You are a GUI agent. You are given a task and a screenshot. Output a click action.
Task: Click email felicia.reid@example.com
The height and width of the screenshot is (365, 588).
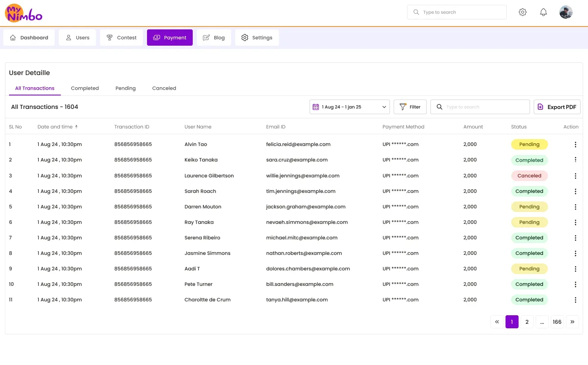coord(298,144)
